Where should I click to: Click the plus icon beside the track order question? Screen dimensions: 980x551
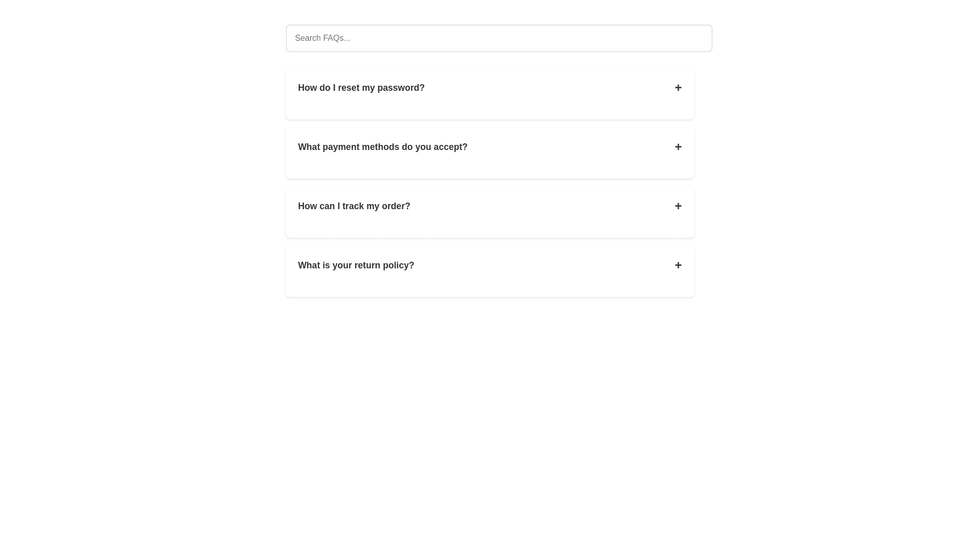click(678, 206)
